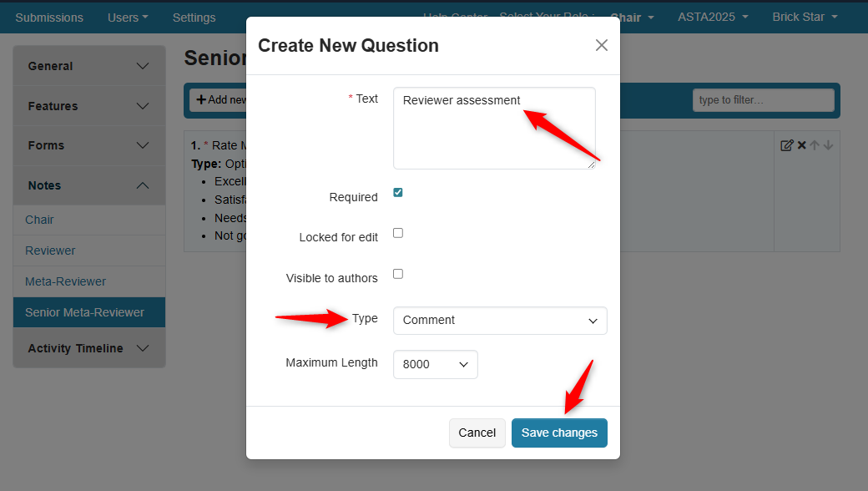Screen dimensions: 868x491
Task: Open the Type dropdown showing Comment
Action: (500, 321)
